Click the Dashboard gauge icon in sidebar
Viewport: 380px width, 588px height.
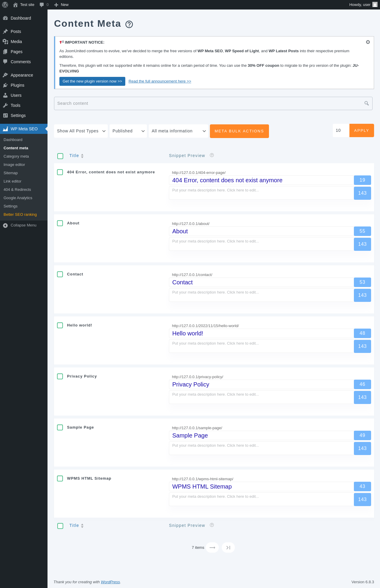coord(5,18)
